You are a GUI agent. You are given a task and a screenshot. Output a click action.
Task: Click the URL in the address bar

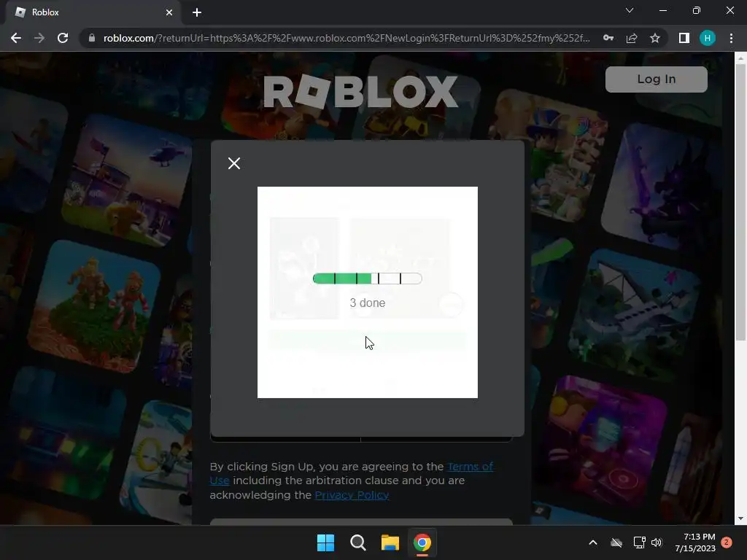pyautogui.click(x=347, y=38)
